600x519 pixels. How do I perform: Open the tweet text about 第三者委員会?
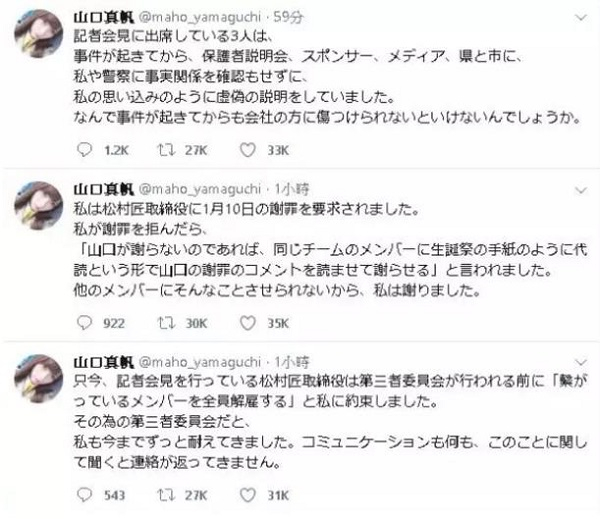tap(330, 421)
